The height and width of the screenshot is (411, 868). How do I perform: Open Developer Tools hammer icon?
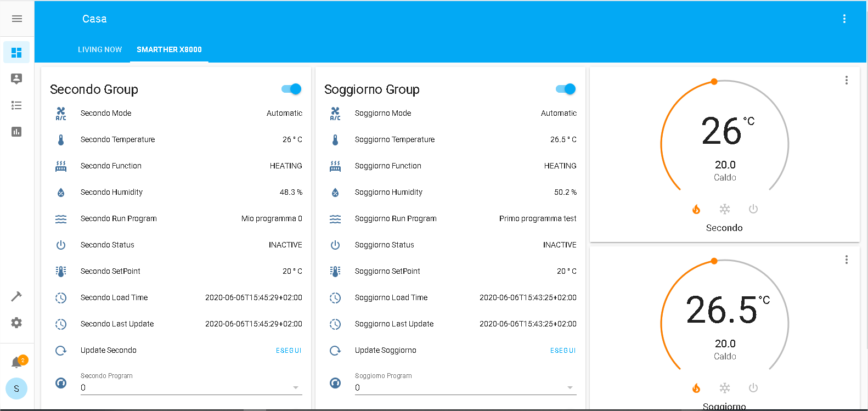pyautogui.click(x=16, y=296)
